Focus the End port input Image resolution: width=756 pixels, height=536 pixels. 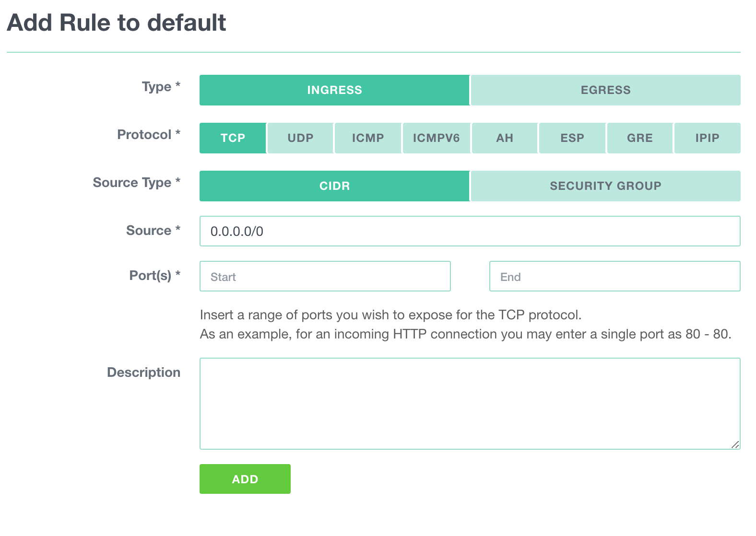pos(614,277)
